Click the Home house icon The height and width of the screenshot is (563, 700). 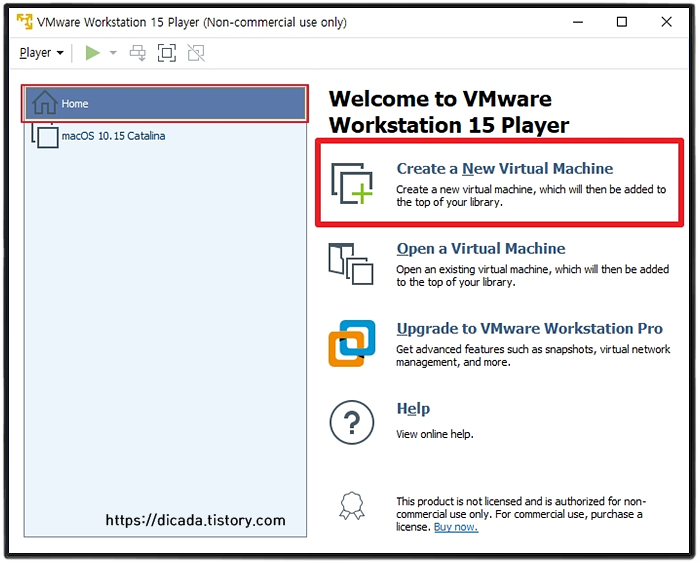click(x=44, y=103)
